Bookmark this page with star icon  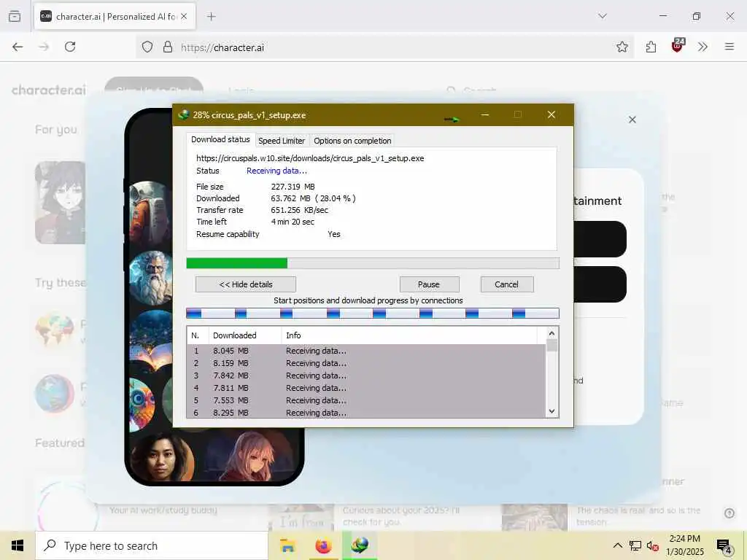click(622, 47)
